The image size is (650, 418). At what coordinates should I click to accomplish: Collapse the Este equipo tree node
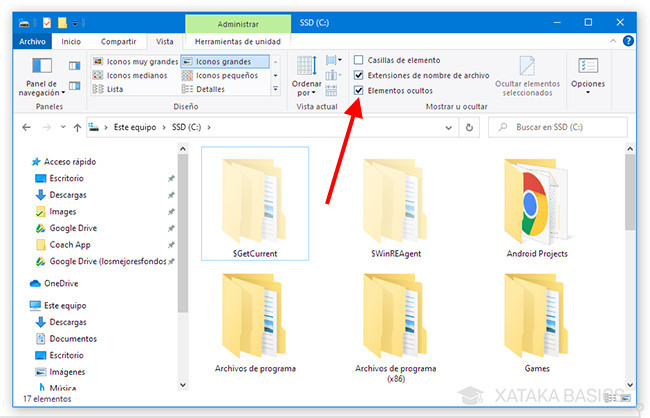[23, 305]
